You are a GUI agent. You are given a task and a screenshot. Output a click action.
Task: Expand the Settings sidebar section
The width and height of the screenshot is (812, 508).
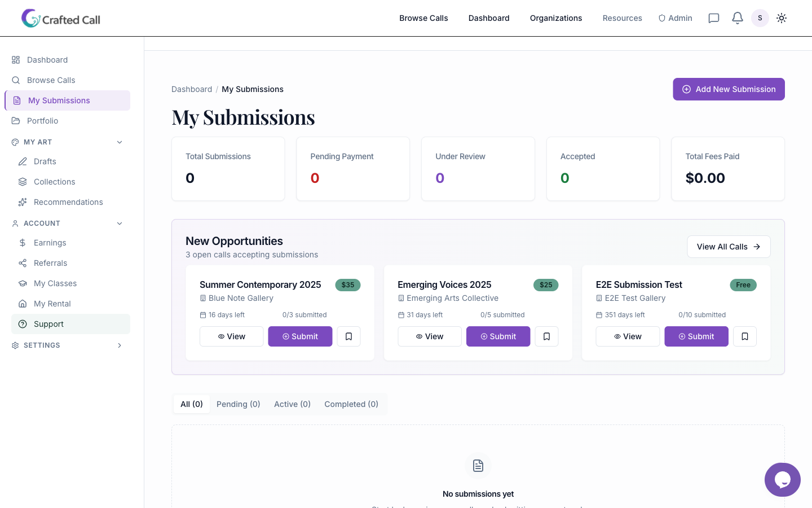[120, 345]
